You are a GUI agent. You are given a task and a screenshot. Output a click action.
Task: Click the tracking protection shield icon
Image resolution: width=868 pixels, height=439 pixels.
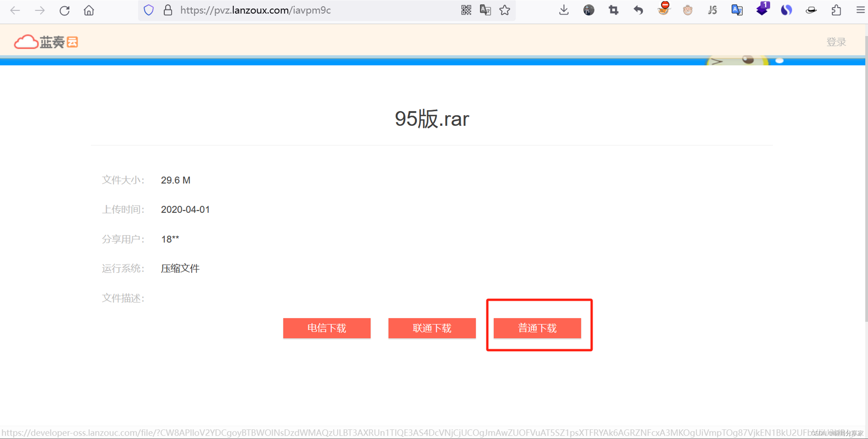pos(149,10)
